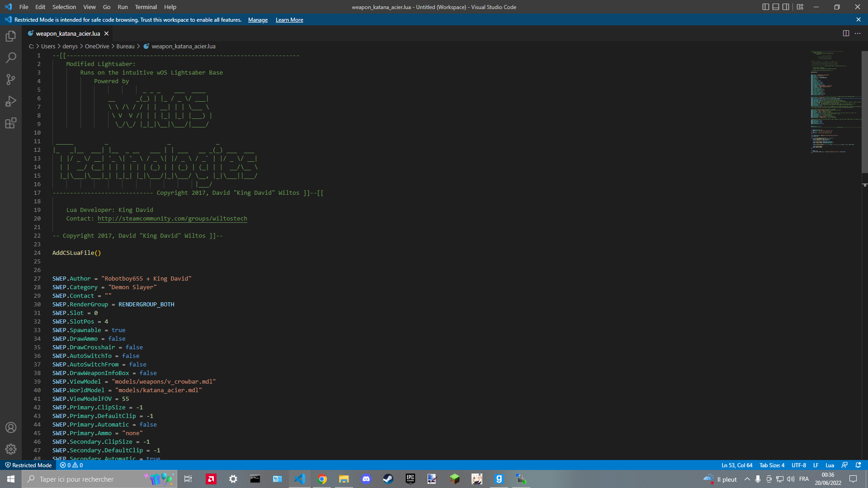The height and width of the screenshot is (488, 868).
Task: Open the Terminal menu
Action: pyautogui.click(x=146, y=7)
